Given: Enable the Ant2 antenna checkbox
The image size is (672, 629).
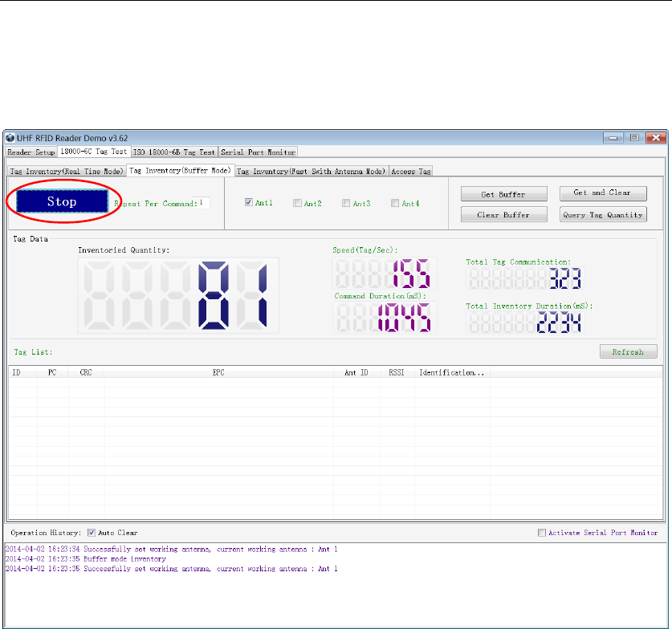Looking at the screenshot, I should tap(298, 204).
